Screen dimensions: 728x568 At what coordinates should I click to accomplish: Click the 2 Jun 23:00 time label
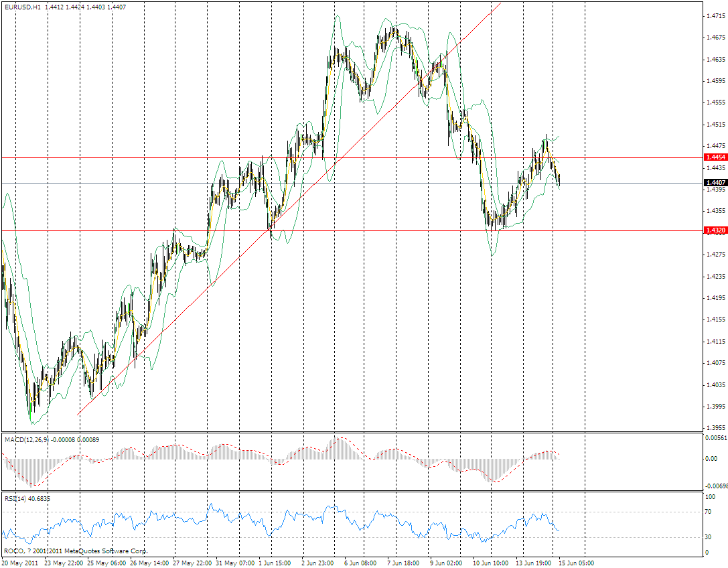click(317, 563)
